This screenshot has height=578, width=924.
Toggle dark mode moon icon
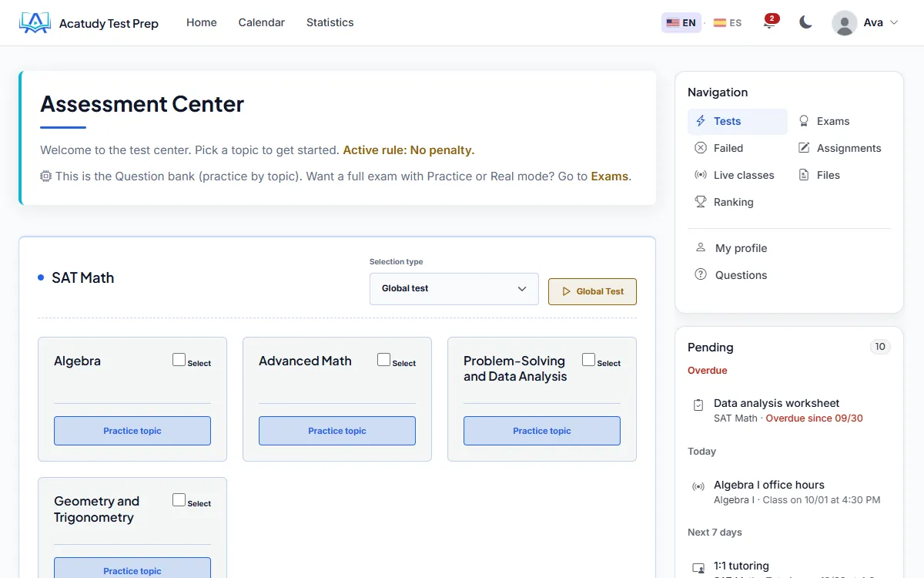(805, 22)
